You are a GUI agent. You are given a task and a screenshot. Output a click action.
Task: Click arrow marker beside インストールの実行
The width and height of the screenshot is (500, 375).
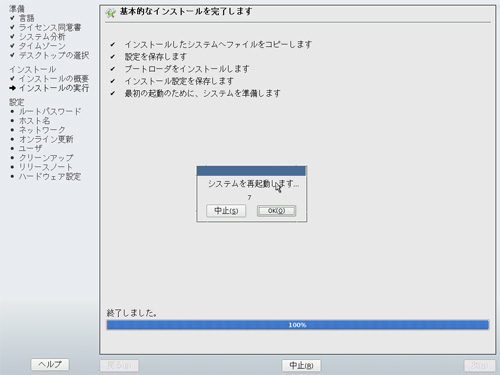12,88
